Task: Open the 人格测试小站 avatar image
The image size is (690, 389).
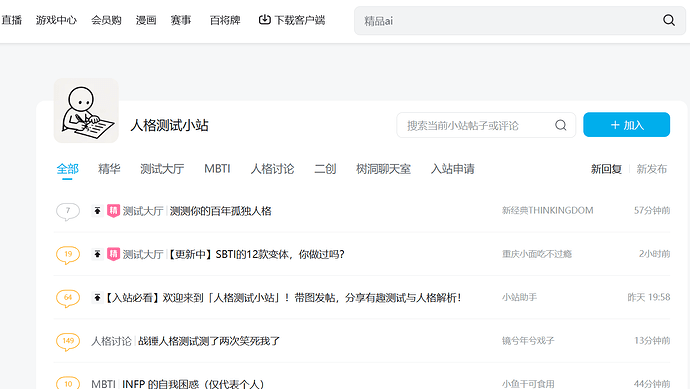Action: 86,110
